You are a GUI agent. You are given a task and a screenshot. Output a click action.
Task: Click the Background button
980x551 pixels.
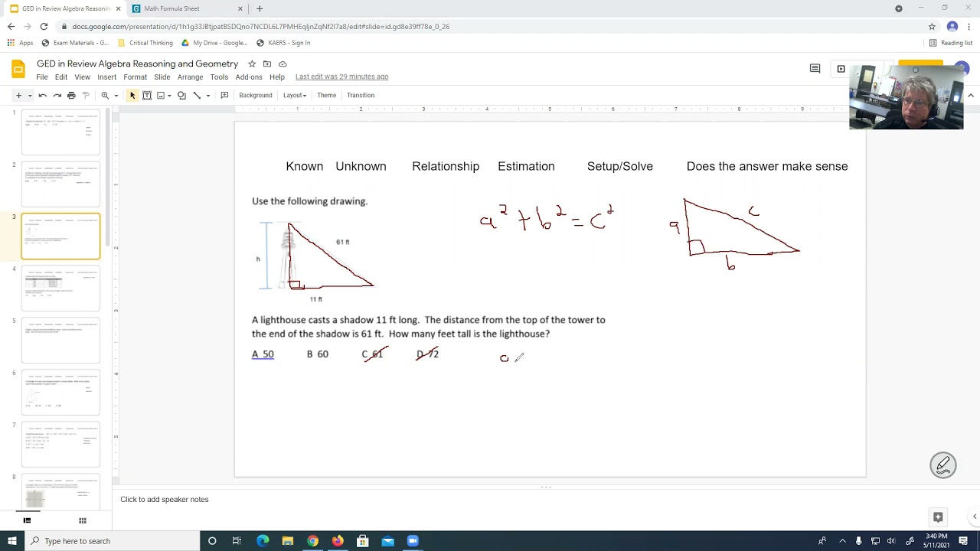(x=256, y=96)
